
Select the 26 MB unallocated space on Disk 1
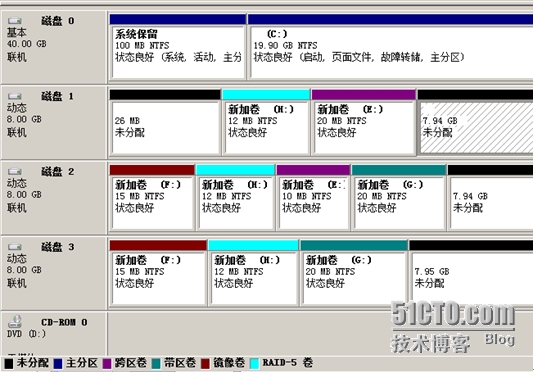pos(165,122)
